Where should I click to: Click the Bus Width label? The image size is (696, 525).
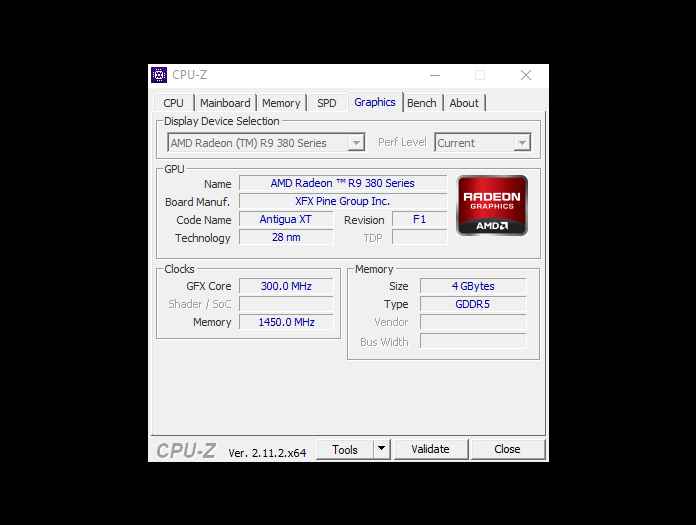click(384, 342)
